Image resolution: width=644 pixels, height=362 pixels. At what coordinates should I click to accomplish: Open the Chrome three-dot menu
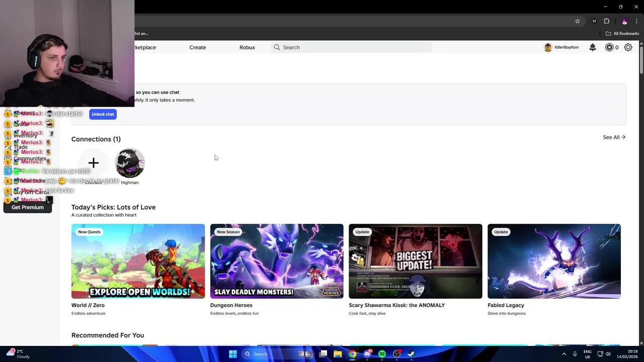pyautogui.click(x=636, y=21)
